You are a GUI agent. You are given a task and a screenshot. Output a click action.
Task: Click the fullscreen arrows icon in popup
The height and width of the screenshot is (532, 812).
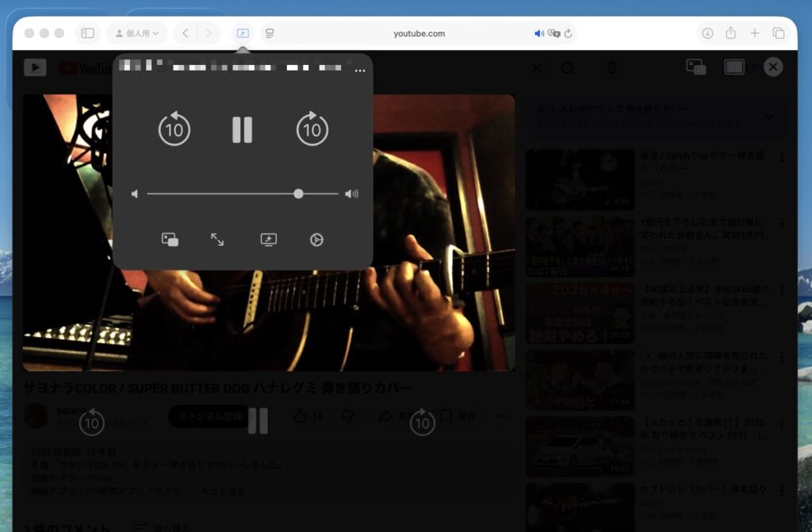[x=217, y=239]
